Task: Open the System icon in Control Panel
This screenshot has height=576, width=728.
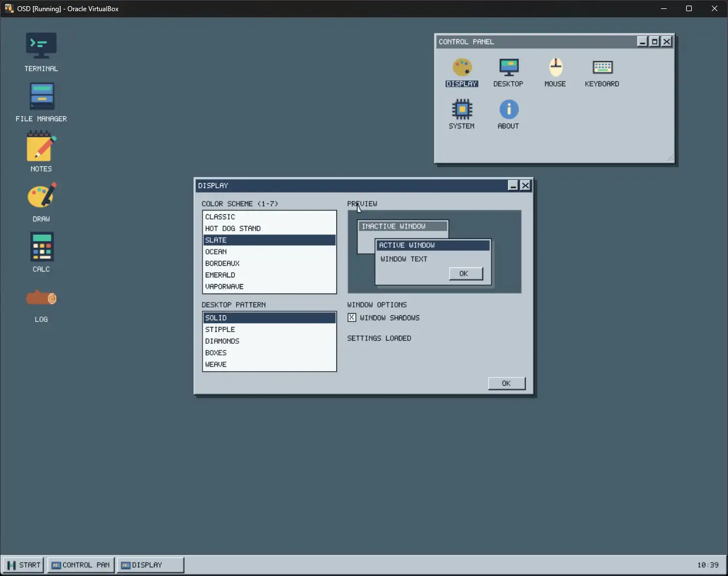Action: coord(462,114)
